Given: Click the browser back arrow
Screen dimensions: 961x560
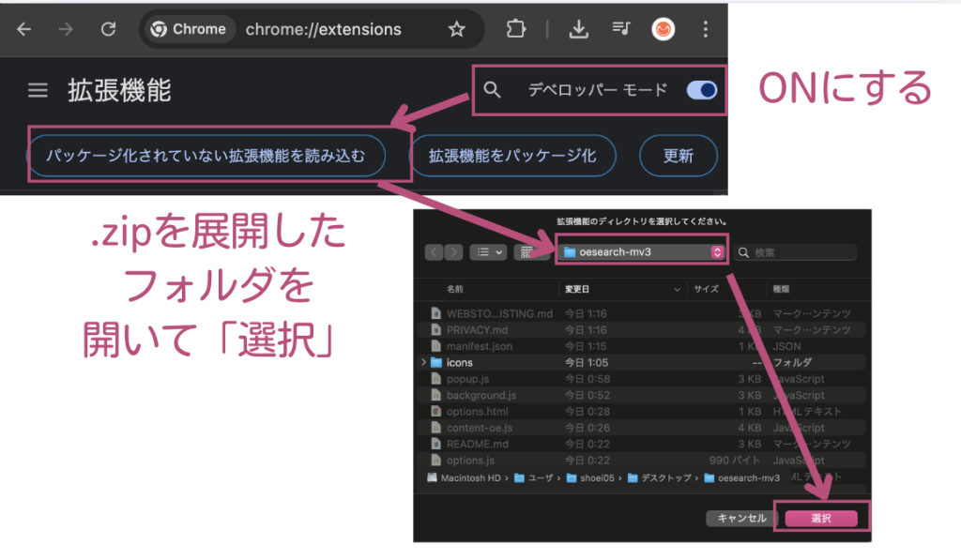Looking at the screenshot, I should click(x=23, y=29).
